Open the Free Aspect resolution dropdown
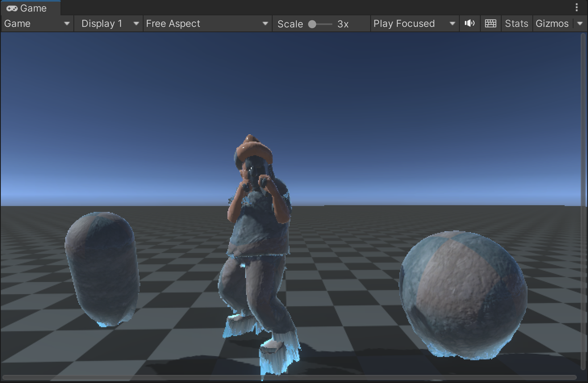This screenshot has height=383, width=588. [208, 24]
